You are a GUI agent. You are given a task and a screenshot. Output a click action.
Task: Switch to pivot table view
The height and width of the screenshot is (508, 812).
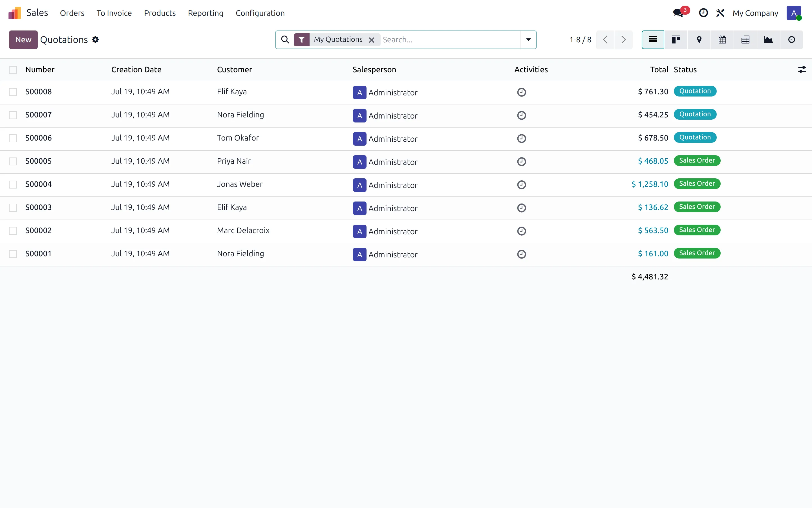(745, 40)
